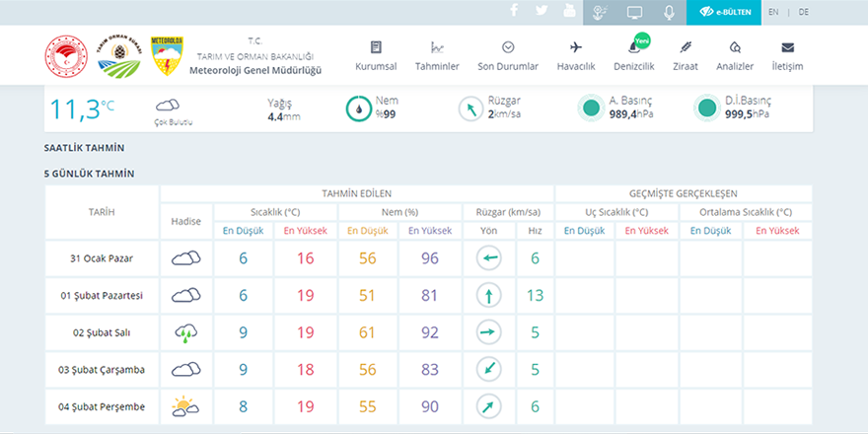Select the 01 Şubat Pazartesi date cell
This screenshot has height=434, width=868.
click(x=102, y=295)
